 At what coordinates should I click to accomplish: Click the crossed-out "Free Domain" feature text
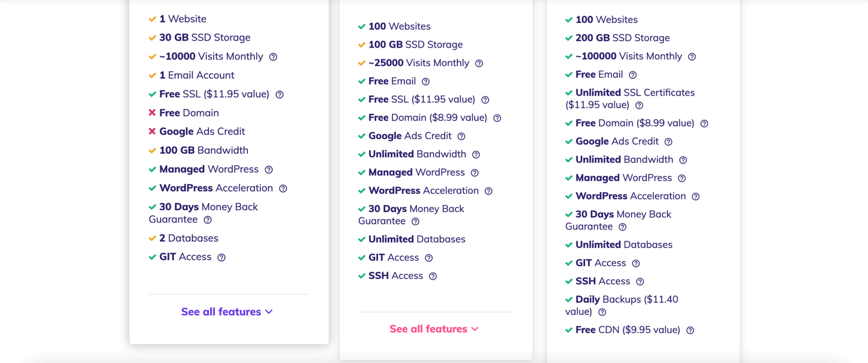click(x=189, y=113)
